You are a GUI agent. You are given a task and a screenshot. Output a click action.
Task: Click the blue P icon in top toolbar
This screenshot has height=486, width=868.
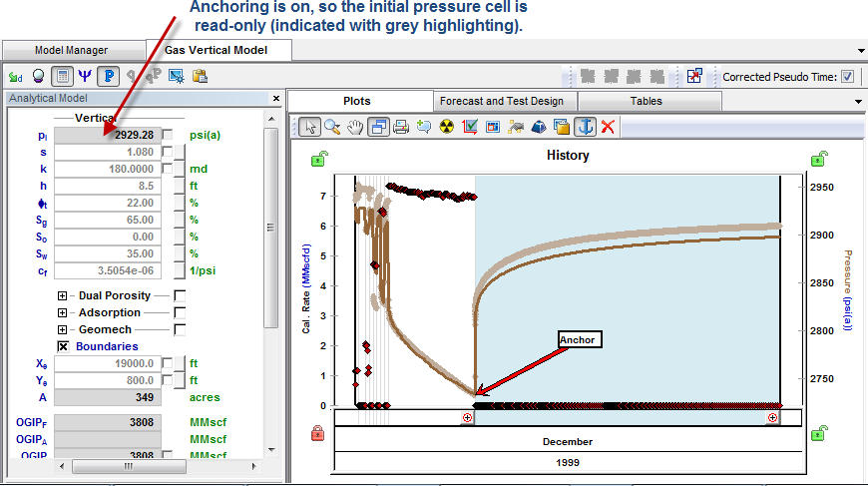tap(108, 76)
